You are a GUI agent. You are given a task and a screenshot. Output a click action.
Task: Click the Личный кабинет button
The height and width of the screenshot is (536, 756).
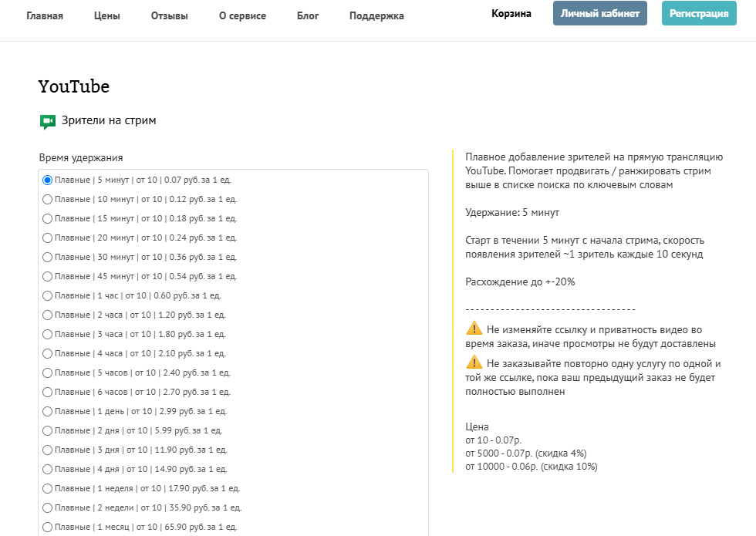click(600, 14)
